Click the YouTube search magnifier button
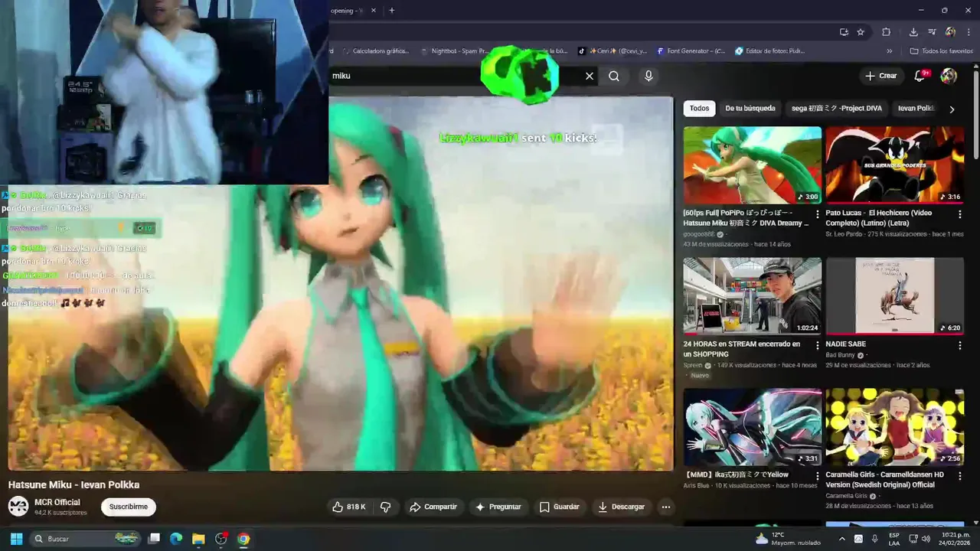 614,76
